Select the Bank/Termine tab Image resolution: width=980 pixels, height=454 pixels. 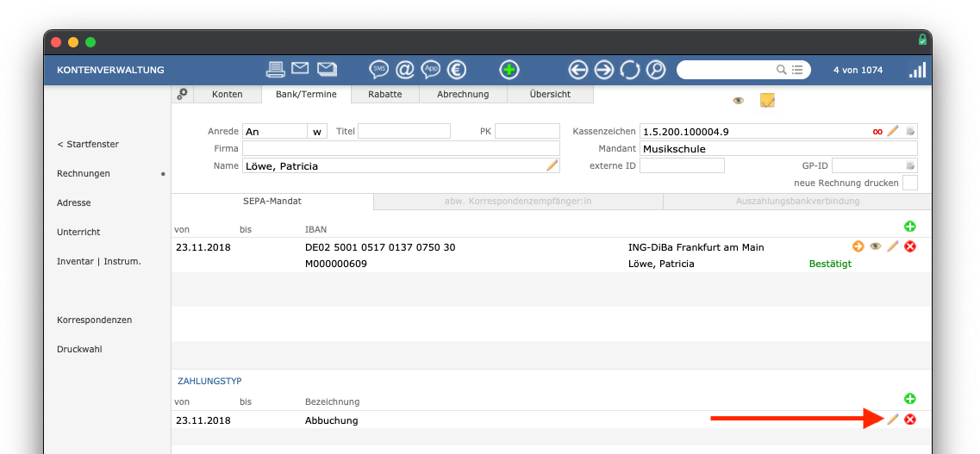(x=306, y=94)
